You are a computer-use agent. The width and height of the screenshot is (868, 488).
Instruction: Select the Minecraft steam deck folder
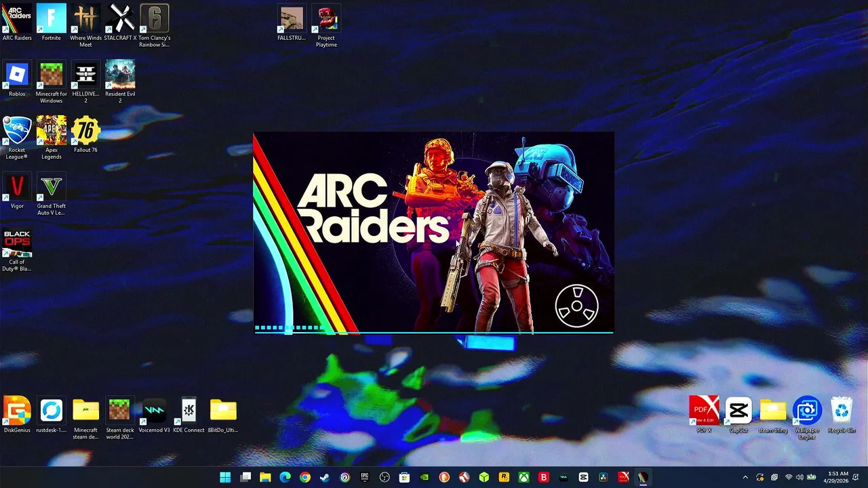tap(85, 418)
